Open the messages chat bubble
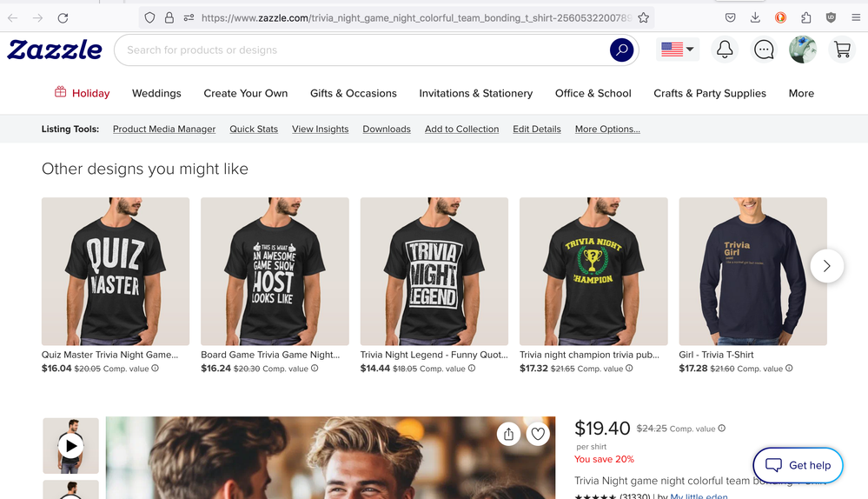Viewport: 868px width, 499px height. pyautogui.click(x=764, y=50)
